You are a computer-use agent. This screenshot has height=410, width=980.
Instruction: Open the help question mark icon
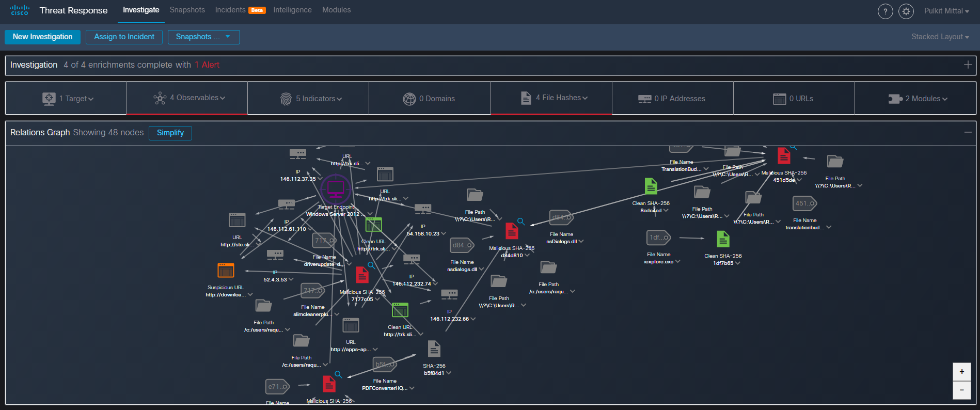coord(885,11)
